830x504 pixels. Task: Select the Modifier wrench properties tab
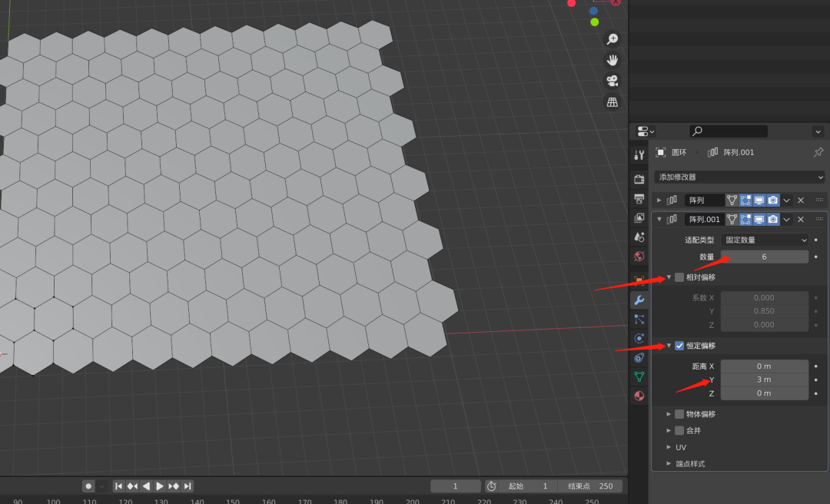click(639, 300)
